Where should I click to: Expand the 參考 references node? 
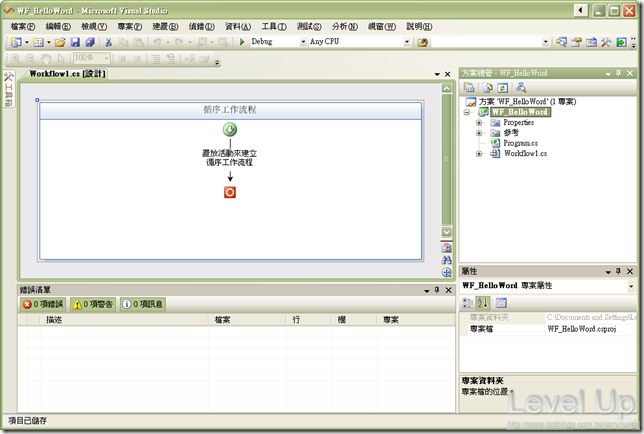point(478,133)
